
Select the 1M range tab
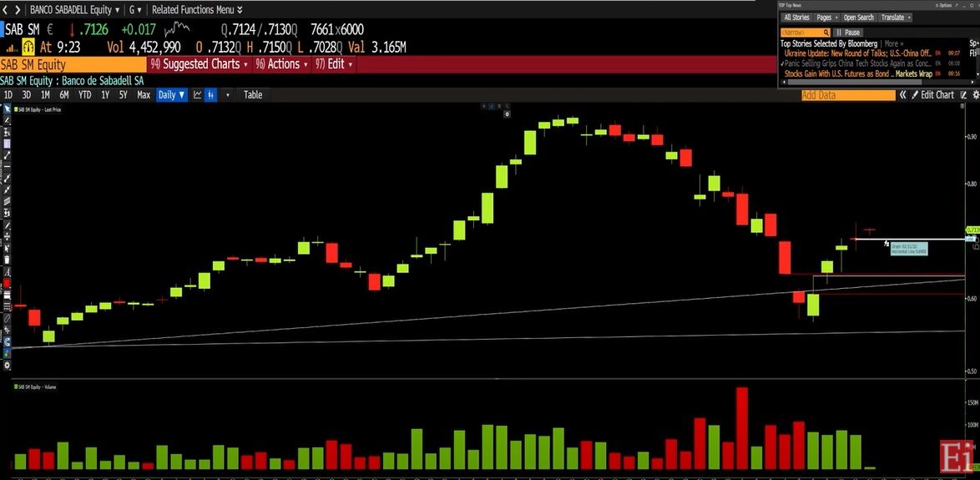click(45, 95)
